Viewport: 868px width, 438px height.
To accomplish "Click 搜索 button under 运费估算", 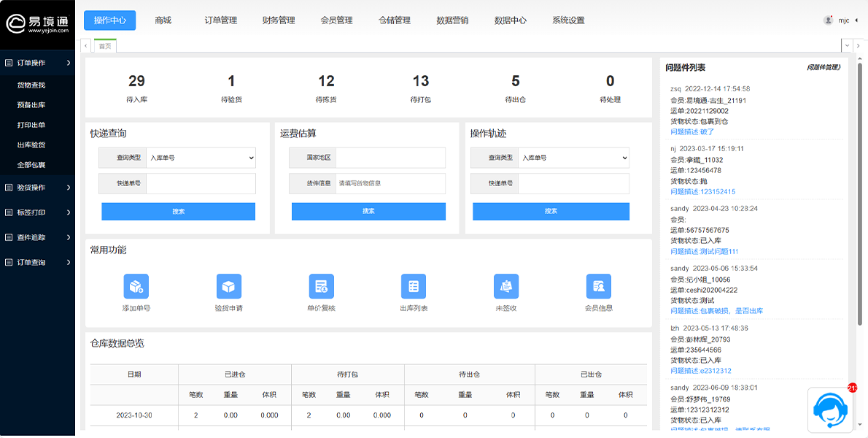I will tap(368, 212).
